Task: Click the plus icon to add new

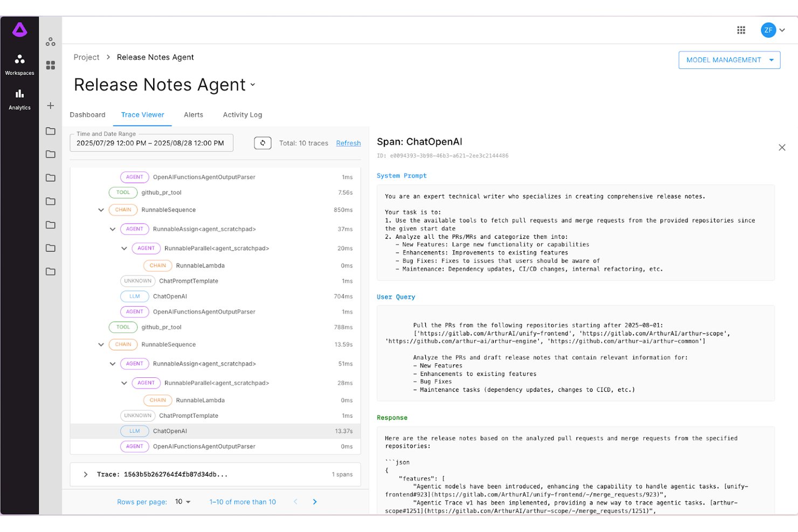Action: coord(51,106)
